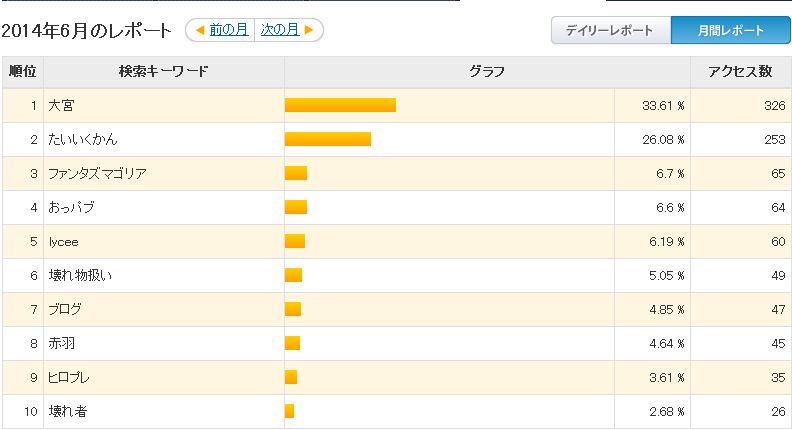Open the 前の月 link
The height and width of the screenshot is (430, 792).
click(229, 30)
